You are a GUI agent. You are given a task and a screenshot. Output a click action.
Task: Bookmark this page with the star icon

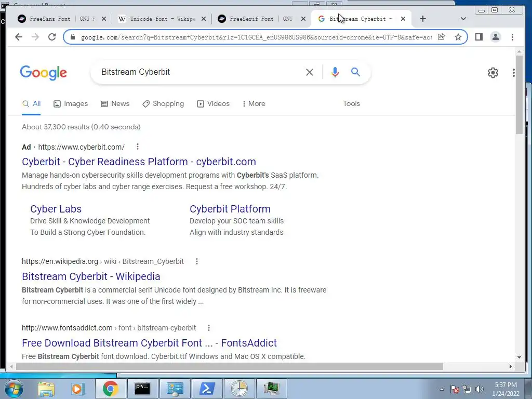[x=458, y=37]
